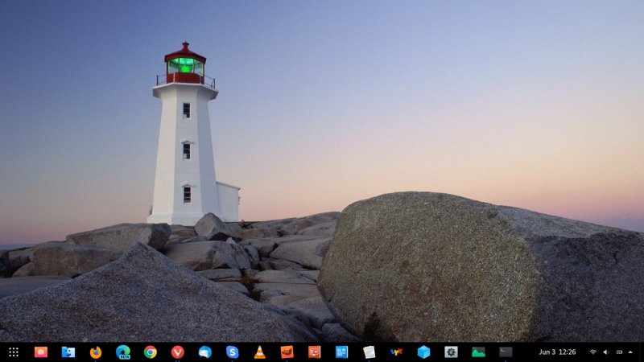Open the Vivaldi browser
The image size is (644, 362).
[x=178, y=352]
